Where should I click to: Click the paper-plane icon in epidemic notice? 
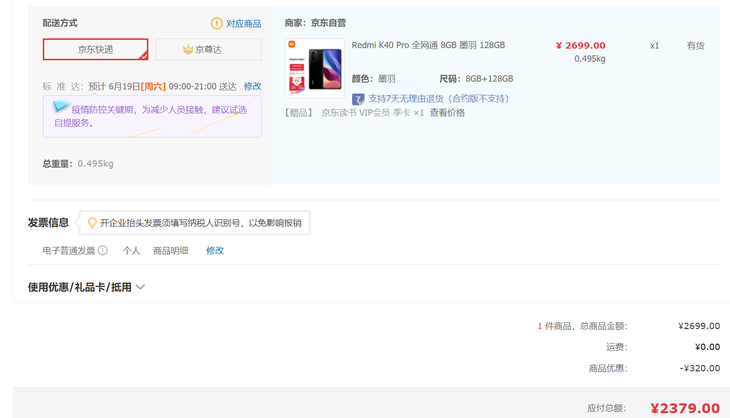tap(61, 108)
